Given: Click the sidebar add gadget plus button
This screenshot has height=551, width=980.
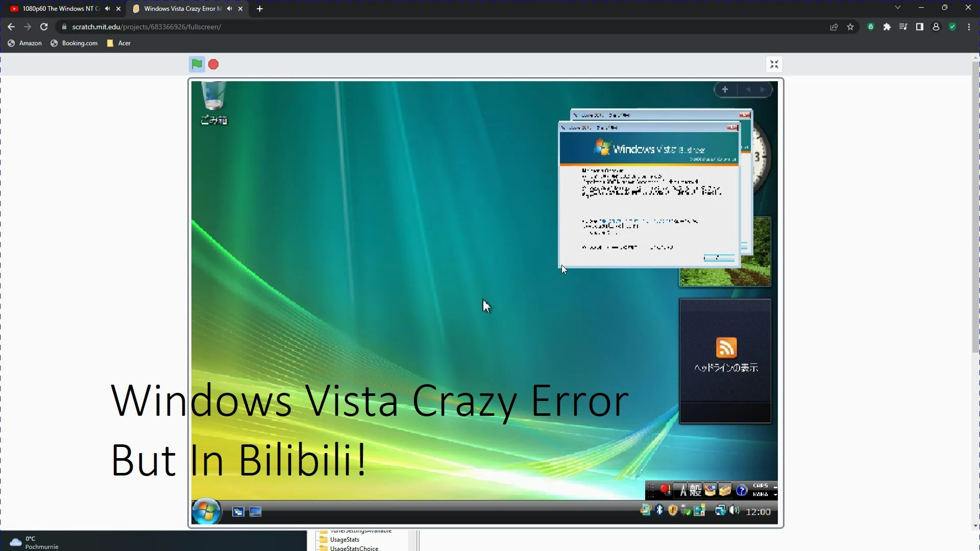Looking at the screenshot, I should (725, 90).
